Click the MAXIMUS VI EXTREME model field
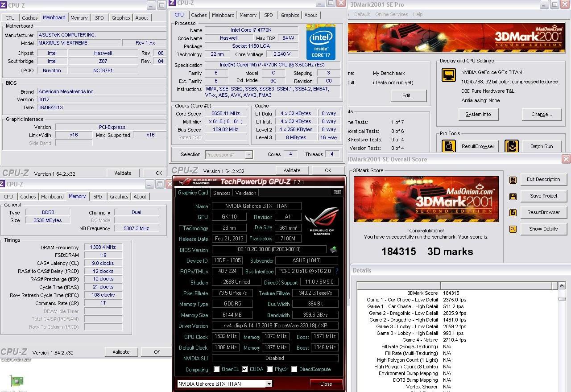Viewport: 571px width, 392px height. [x=79, y=43]
